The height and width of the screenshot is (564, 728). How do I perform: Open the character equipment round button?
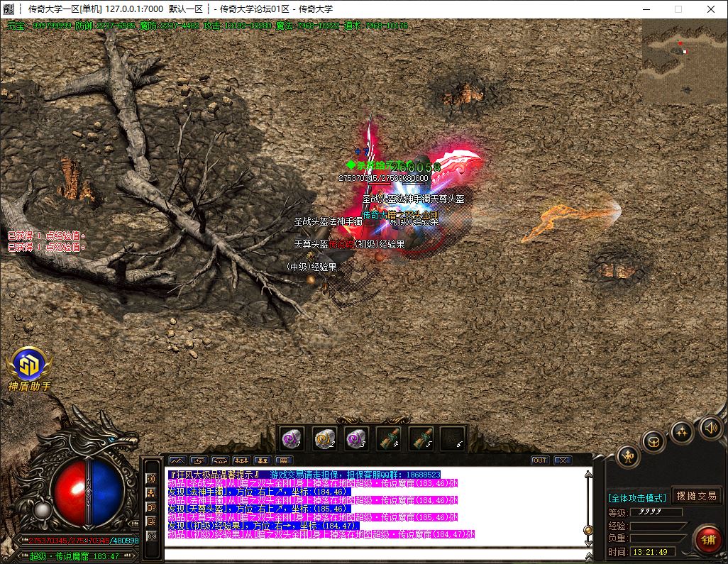coord(628,458)
